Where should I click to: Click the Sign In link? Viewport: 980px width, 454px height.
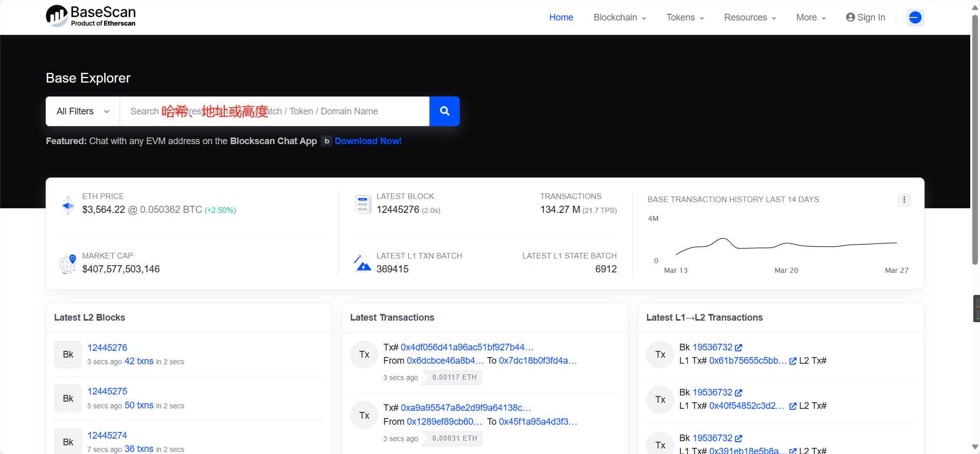866,17
